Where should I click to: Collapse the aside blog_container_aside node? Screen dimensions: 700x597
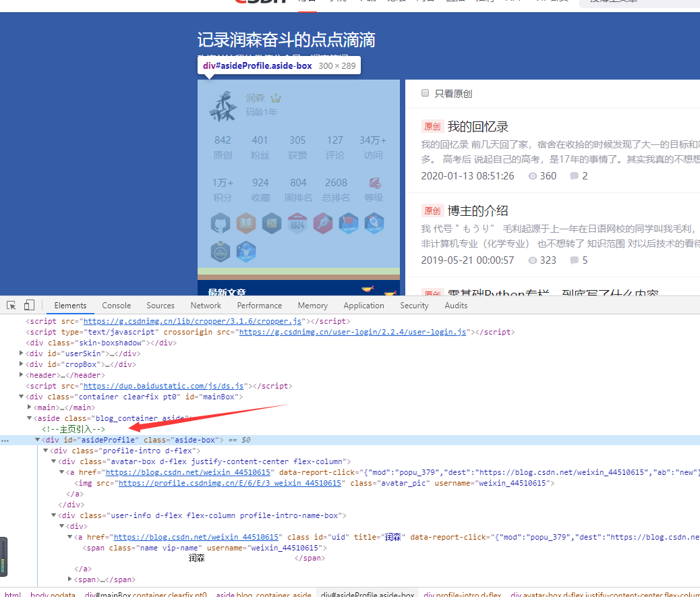(29, 418)
